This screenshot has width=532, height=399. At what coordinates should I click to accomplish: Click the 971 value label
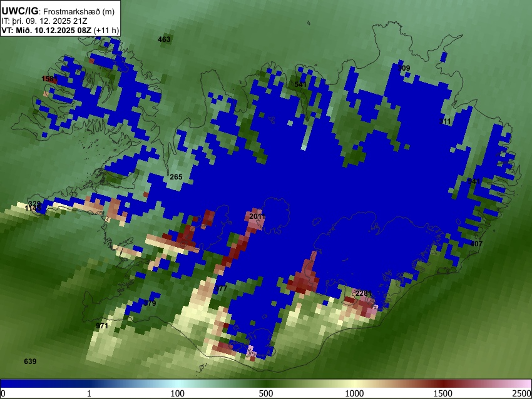pos(102,326)
